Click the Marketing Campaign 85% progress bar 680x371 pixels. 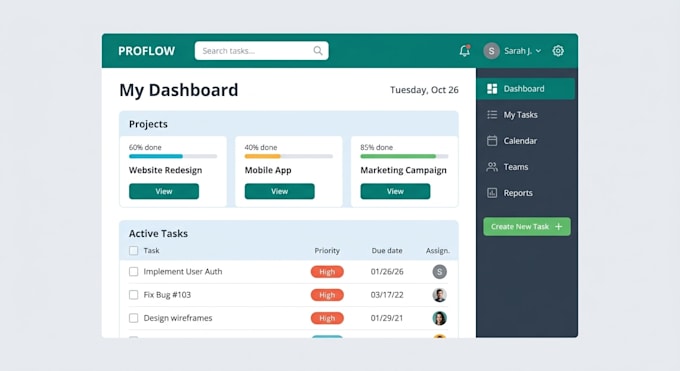[404, 156]
